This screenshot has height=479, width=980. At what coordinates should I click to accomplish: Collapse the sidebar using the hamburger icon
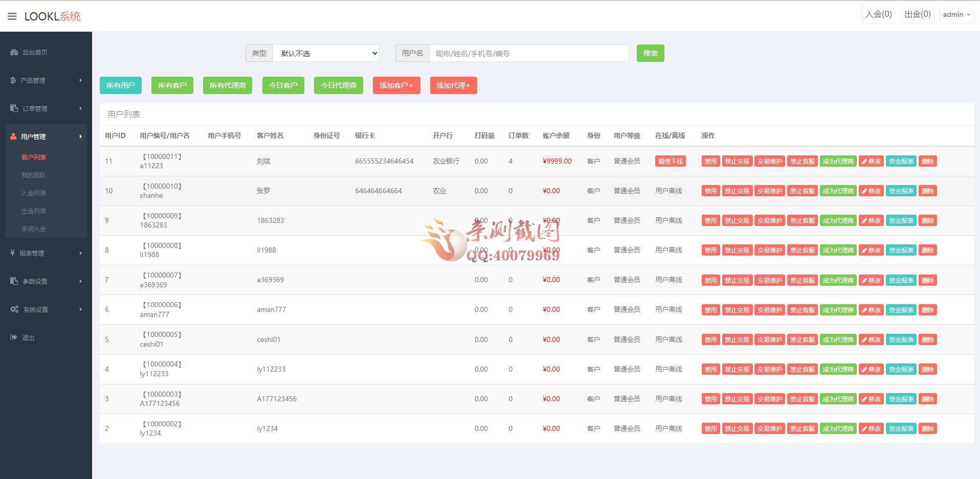(12, 16)
